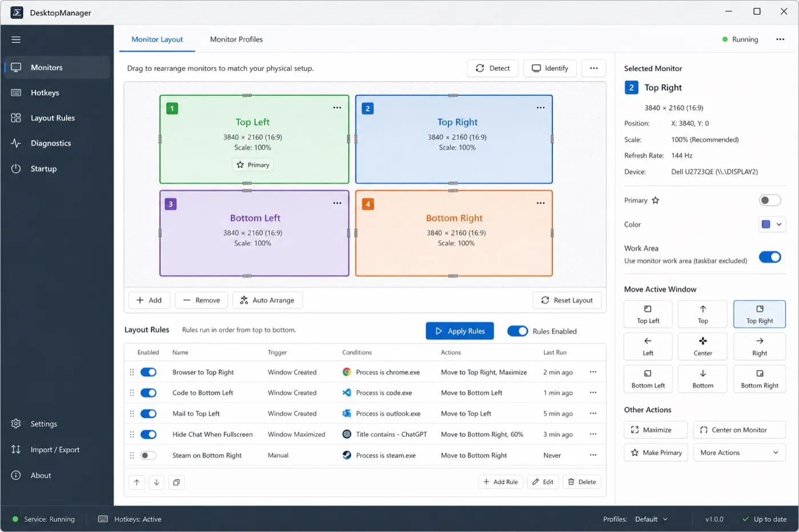The image size is (799, 532).
Task: Center the active window
Action: [703, 346]
